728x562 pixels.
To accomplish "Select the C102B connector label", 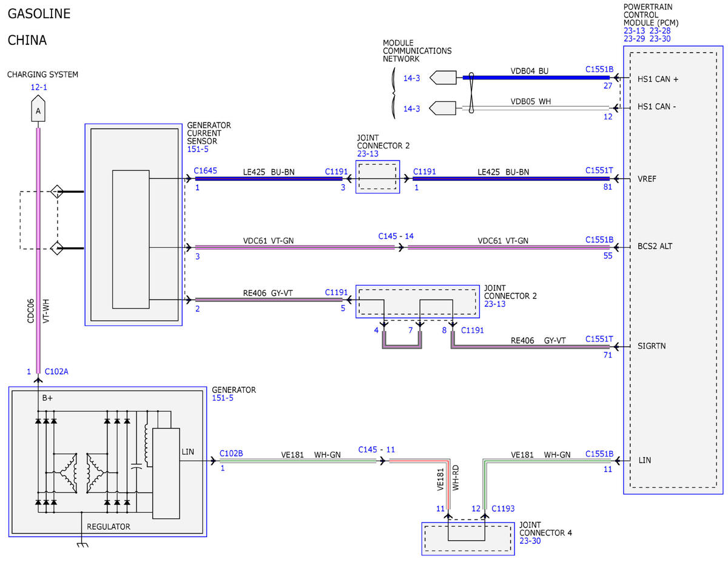I will (231, 453).
